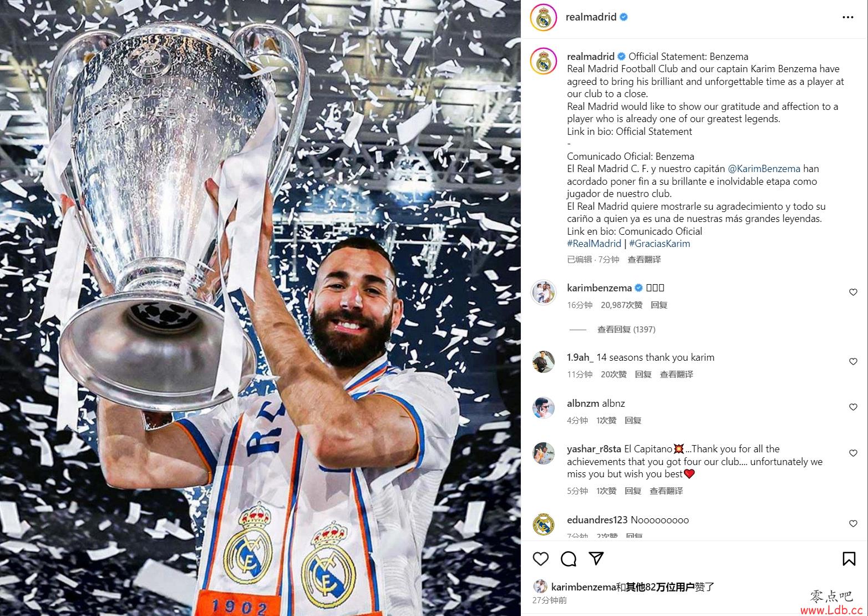Expand view replies (1397) under karimbenzema
Screen dimensions: 868x616
click(626, 330)
